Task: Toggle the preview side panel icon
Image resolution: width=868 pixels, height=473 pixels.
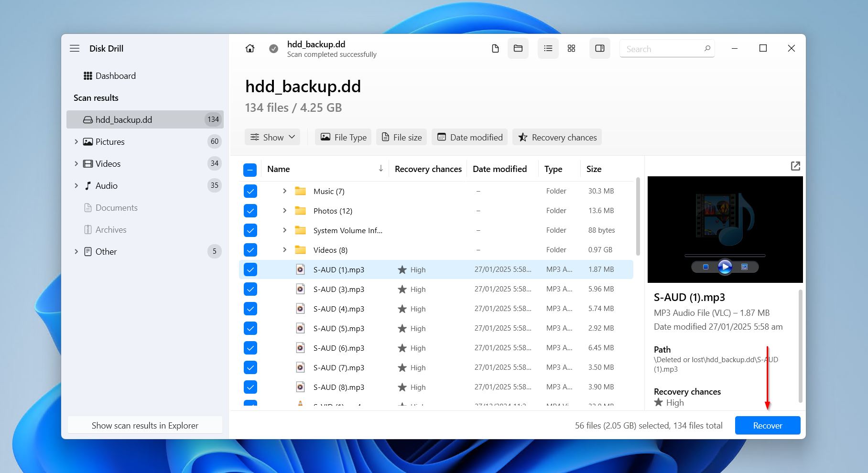Action: click(599, 48)
